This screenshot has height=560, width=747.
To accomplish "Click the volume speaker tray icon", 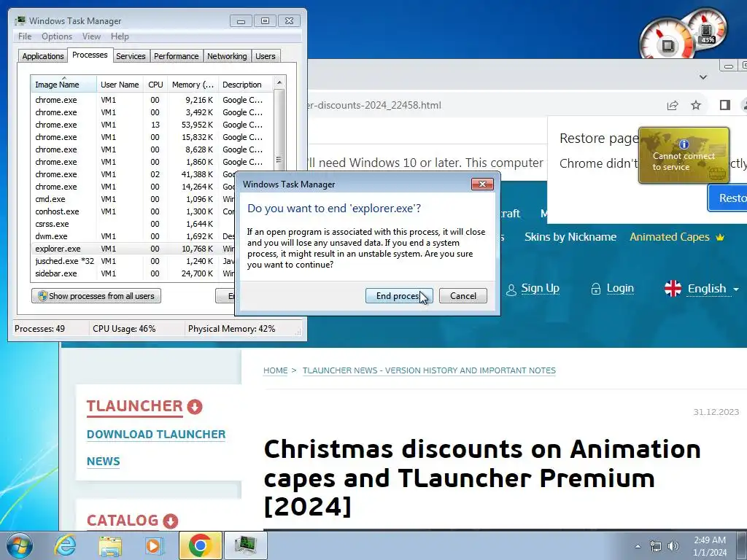I will click(673, 545).
